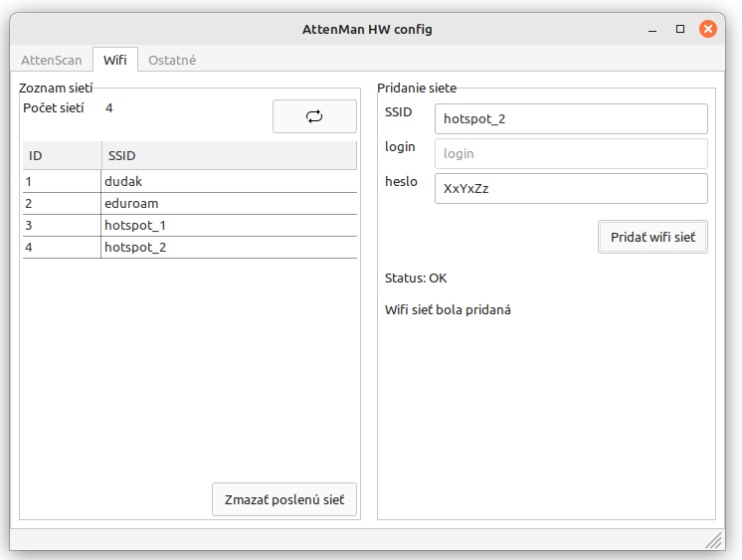Refresh the wifi network list

[314, 116]
